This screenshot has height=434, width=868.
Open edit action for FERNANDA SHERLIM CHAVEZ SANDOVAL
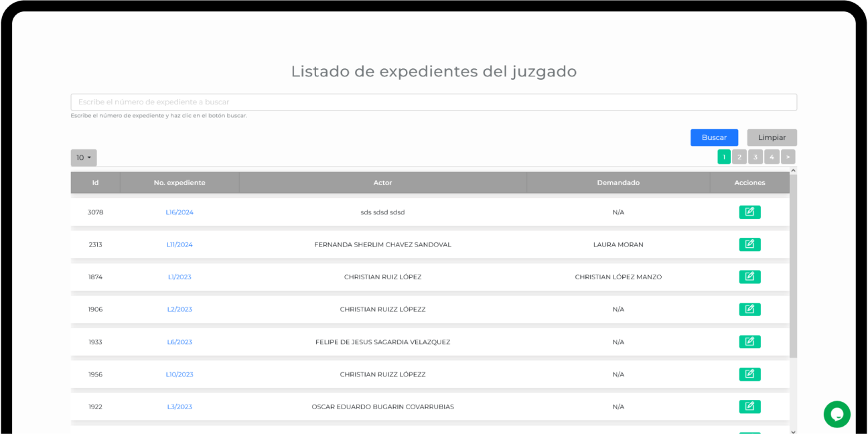(749, 244)
